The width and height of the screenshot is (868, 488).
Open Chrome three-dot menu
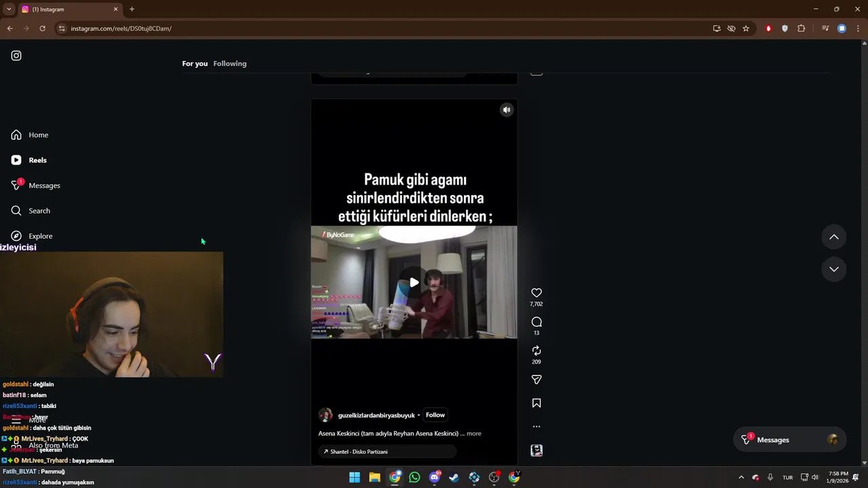coord(858,28)
